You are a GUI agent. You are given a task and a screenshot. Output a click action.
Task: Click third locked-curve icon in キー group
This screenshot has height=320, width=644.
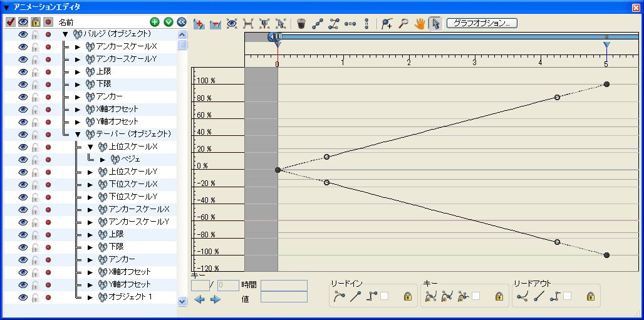464,296
